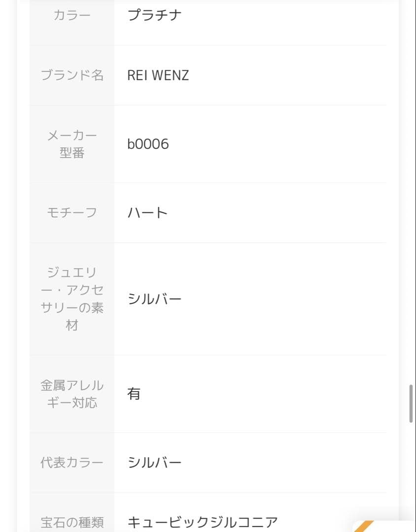416x532 pixels.
Task: Click the empty area right of ハート
Action: pos(276,213)
